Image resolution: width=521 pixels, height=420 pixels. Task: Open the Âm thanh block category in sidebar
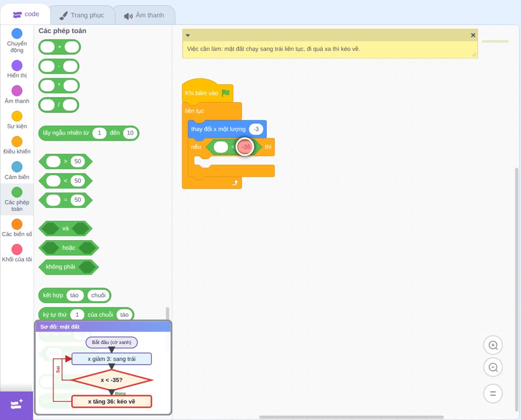17,95
